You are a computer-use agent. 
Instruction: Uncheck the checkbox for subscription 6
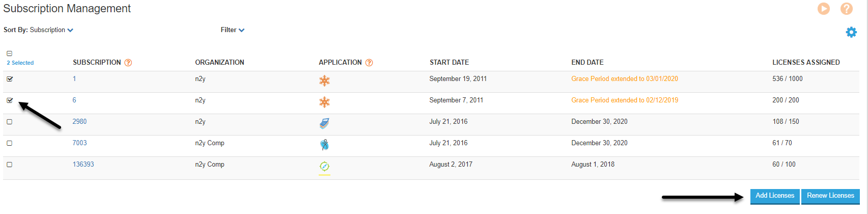[10, 100]
